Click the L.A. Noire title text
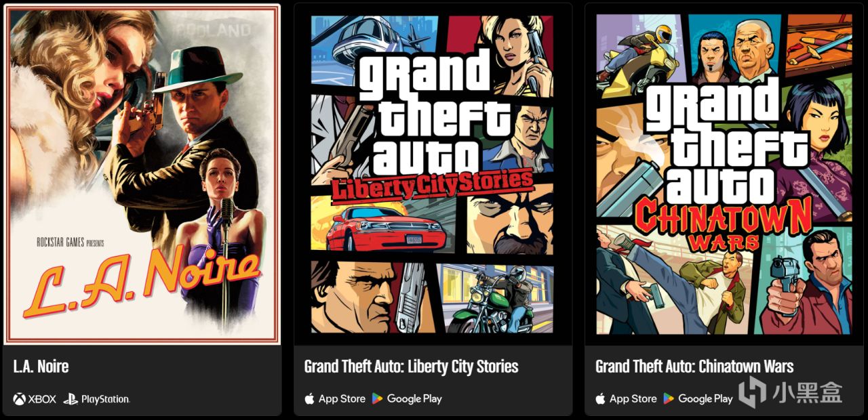Image resolution: width=868 pixels, height=420 pixels. [41, 366]
